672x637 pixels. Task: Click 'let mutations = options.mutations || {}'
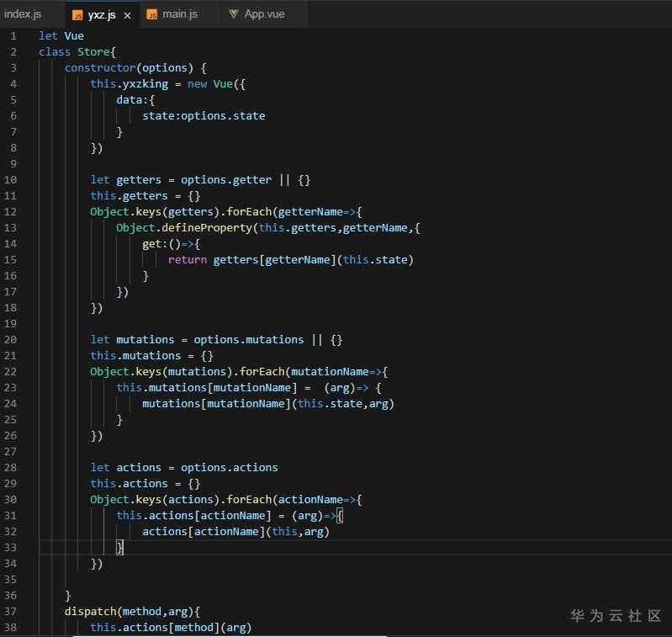(x=216, y=339)
